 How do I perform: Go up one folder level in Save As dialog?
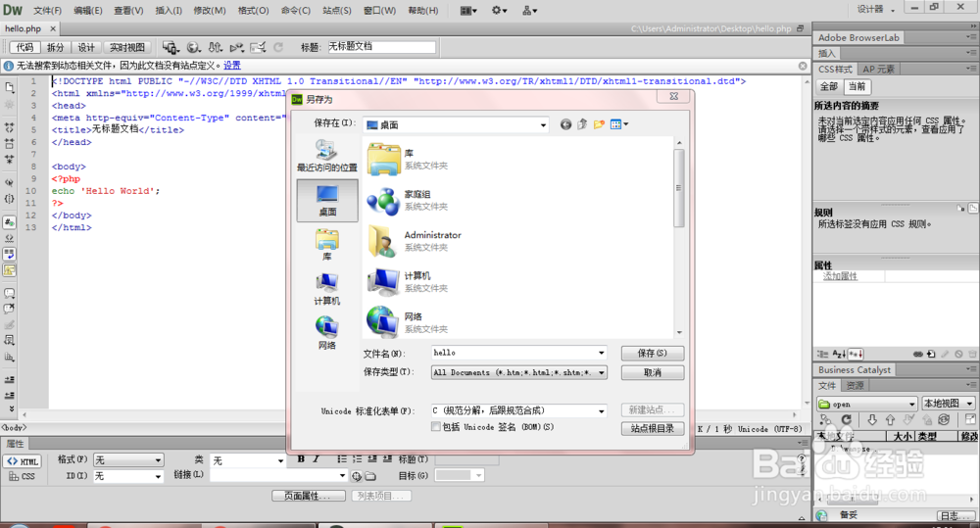coord(582,124)
